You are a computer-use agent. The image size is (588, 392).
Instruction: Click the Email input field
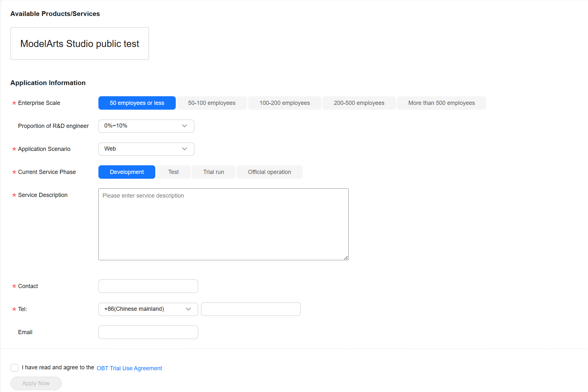(148, 332)
